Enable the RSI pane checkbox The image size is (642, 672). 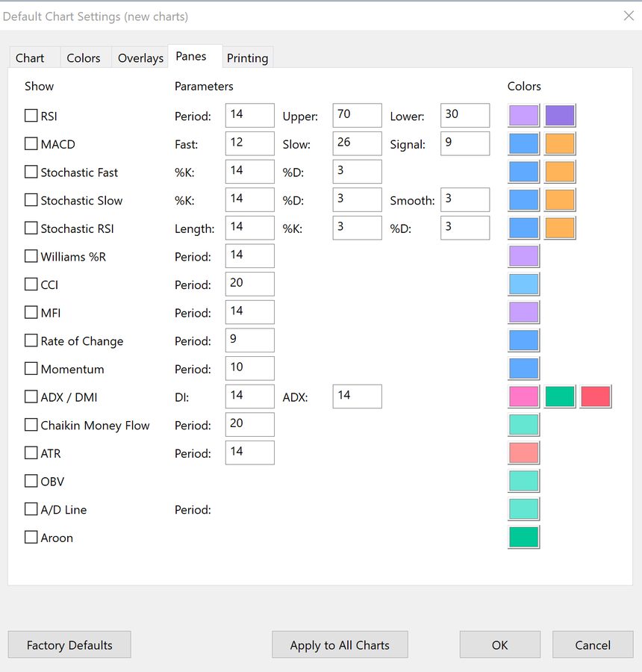coord(31,116)
